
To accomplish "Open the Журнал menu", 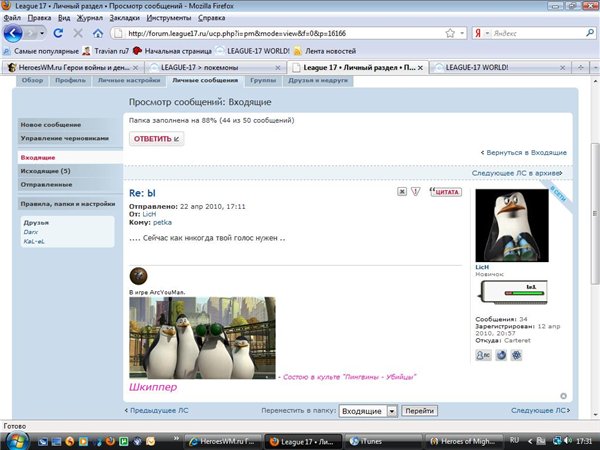I will click(x=90, y=18).
